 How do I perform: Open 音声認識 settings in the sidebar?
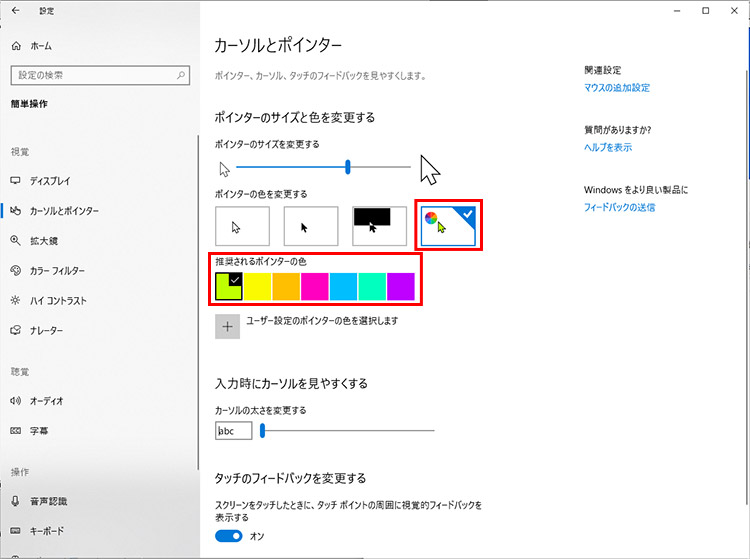(48, 501)
